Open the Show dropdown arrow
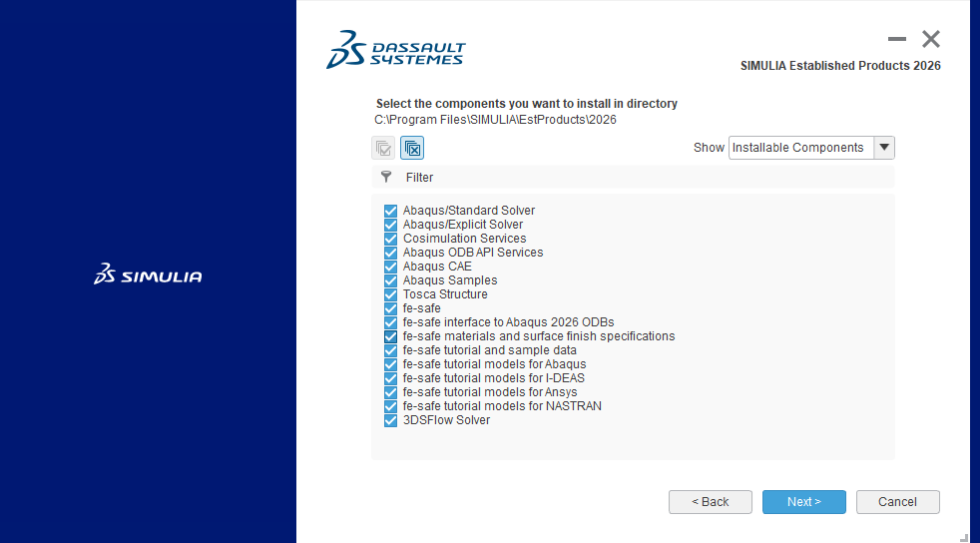Viewport: 980px width, 543px height. (884, 148)
